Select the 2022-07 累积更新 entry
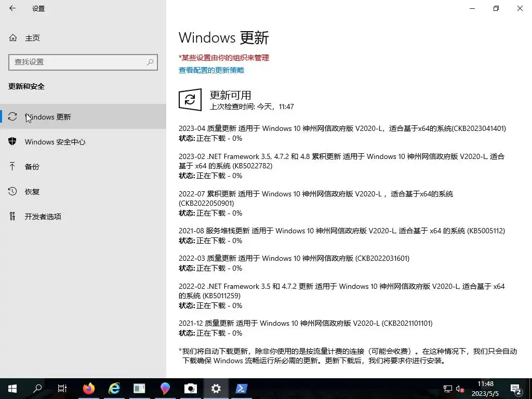This screenshot has width=532, height=399. pyautogui.click(x=316, y=203)
